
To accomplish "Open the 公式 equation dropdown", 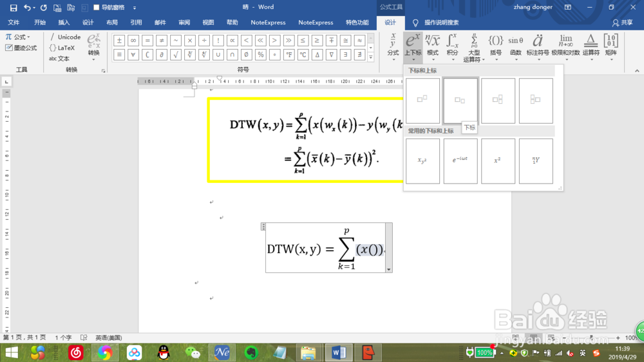I will pos(17,37).
